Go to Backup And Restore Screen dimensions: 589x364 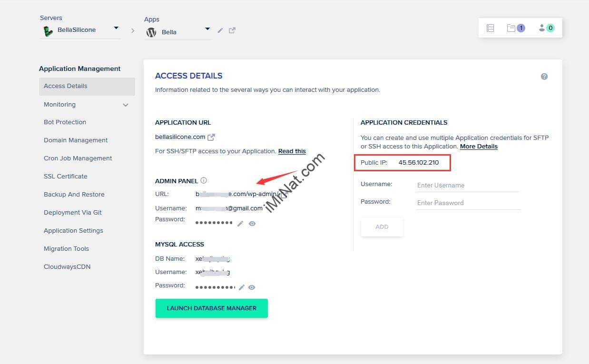(74, 195)
